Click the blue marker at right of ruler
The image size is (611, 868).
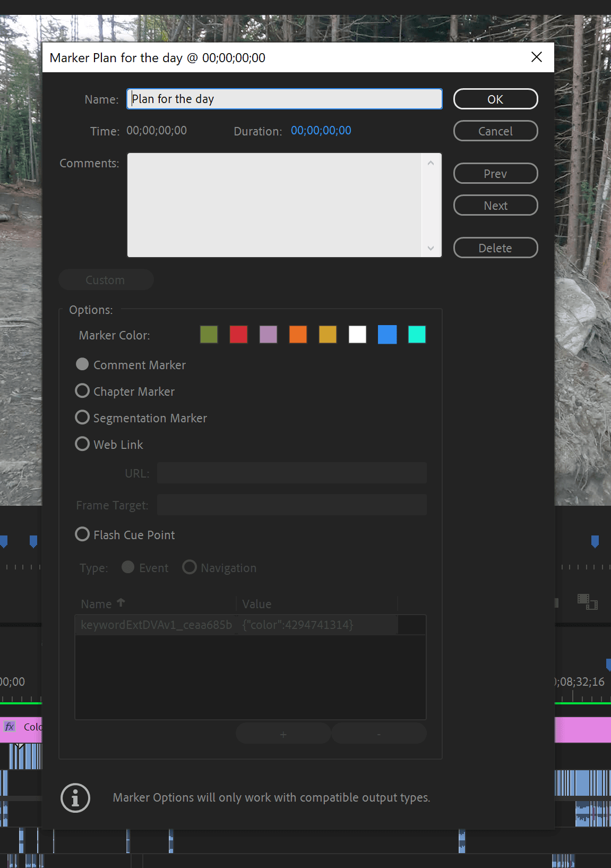(595, 541)
